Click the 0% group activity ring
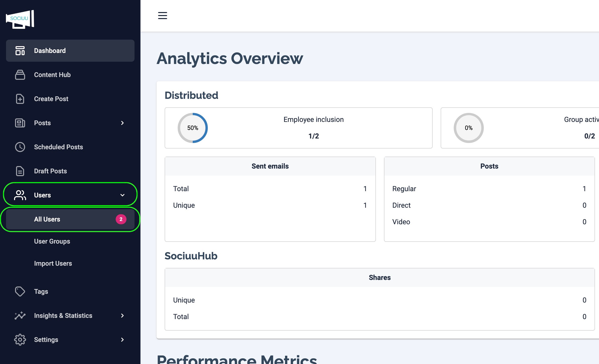The image size is (599, 364). coord(469,128)
